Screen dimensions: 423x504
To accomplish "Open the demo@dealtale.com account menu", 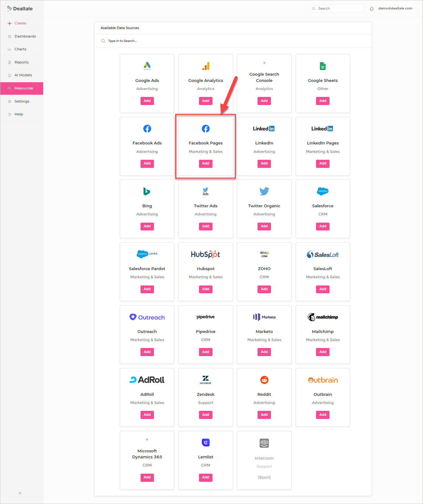I will [x=395, y=8].
